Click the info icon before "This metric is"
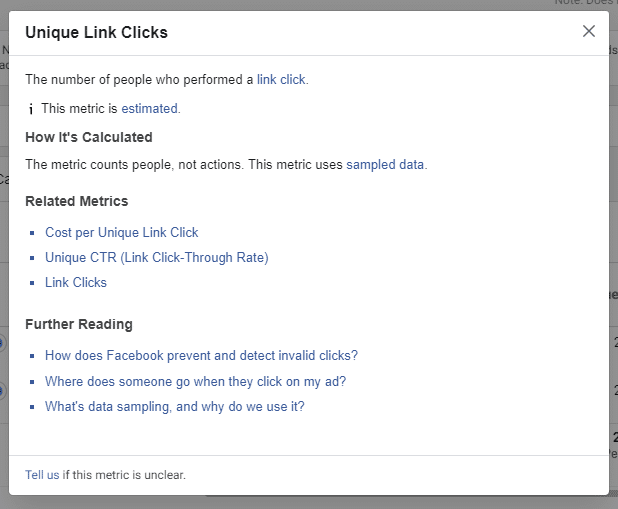 click(31, 109)
